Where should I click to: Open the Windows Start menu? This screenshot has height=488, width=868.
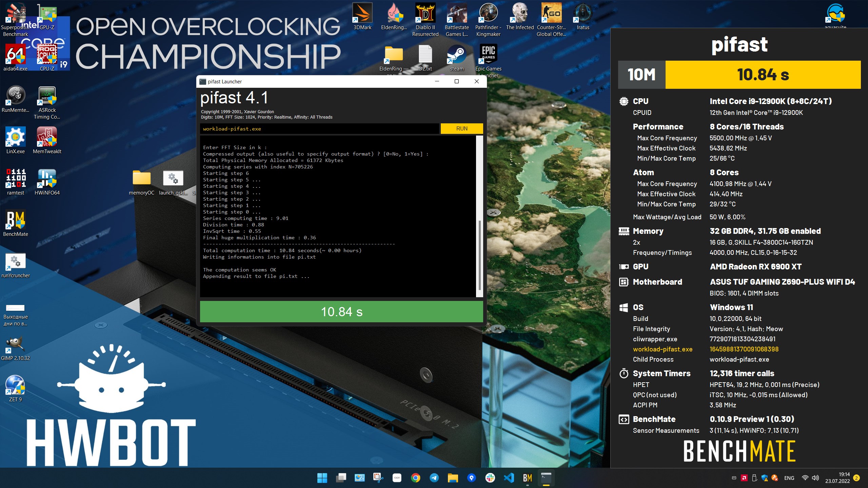(x=322, y=478)
